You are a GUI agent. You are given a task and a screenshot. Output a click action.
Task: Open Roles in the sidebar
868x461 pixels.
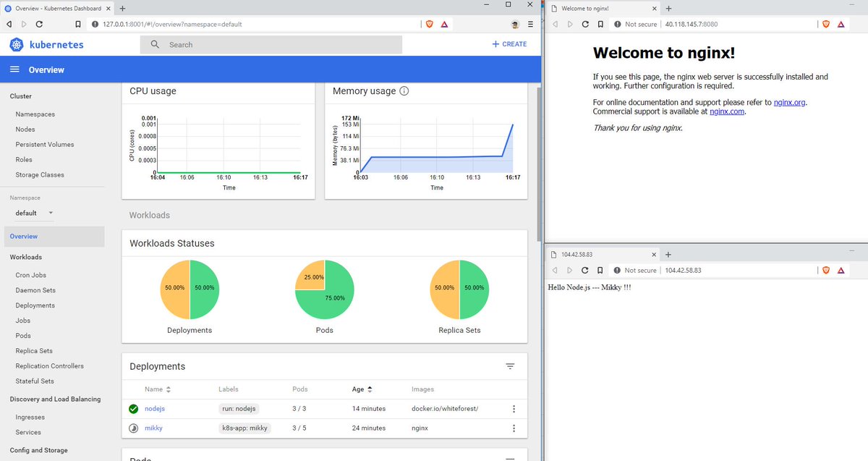[x=24, y=160]
